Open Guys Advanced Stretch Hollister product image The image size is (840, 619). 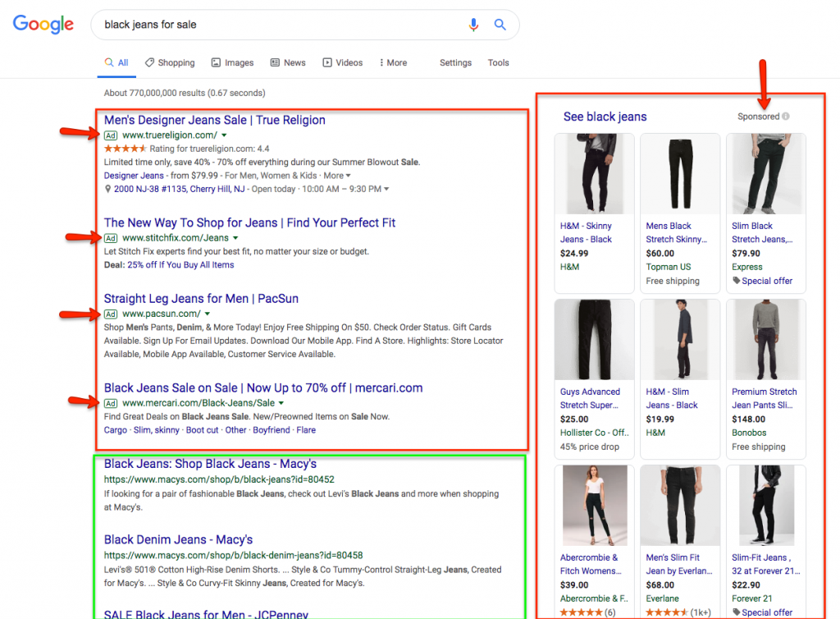coord(594,340)
